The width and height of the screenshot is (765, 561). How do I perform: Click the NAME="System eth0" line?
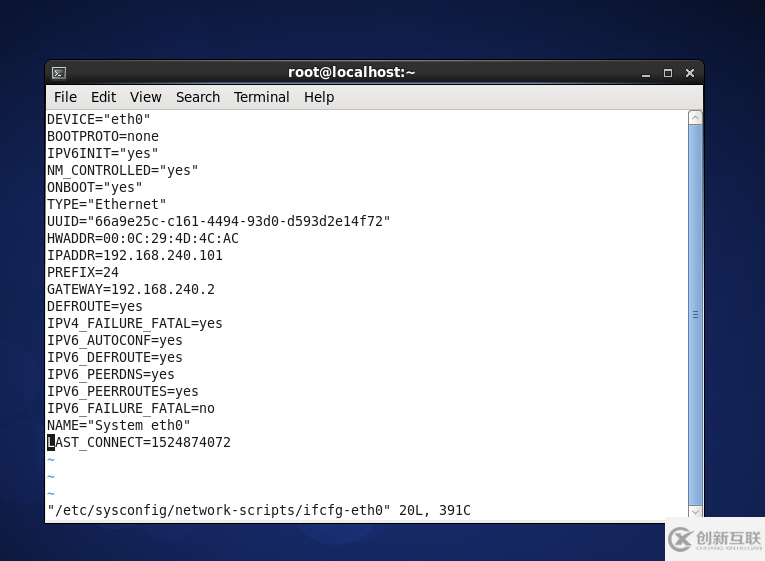coord(119,425)
